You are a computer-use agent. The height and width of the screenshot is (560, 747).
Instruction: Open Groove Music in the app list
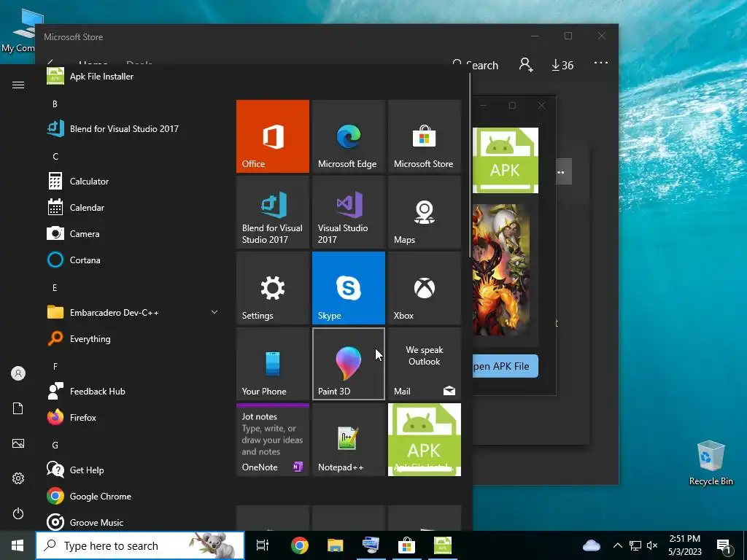click(x=135, y=522)
